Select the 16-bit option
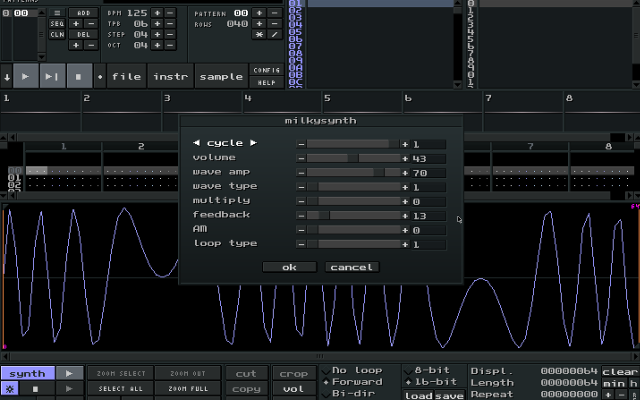640x400 pixels. pos(432,382)
